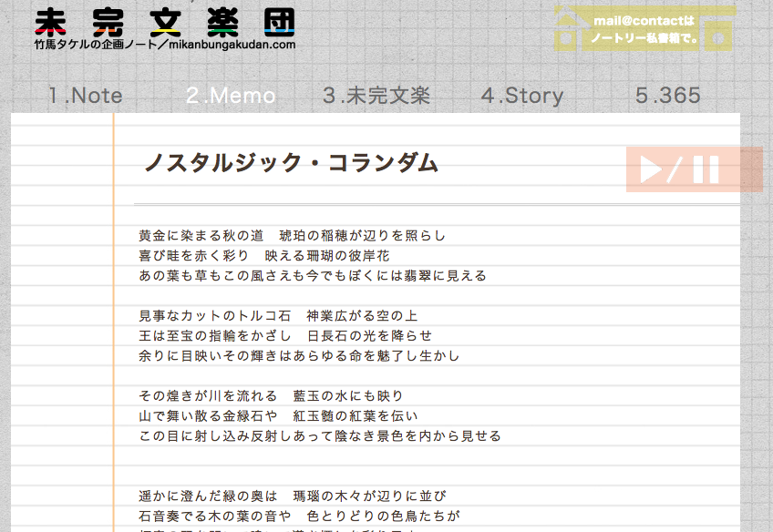Click the lyric line starting その煌きが川
The image size is (773, 532).
coord(271,395)
